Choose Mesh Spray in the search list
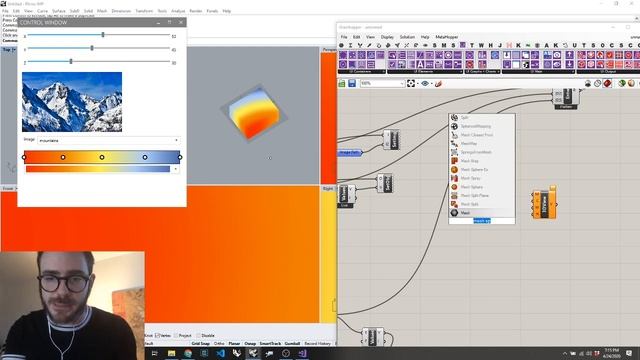The height and width of the screenshot is (360, 640). pos(482,178)
